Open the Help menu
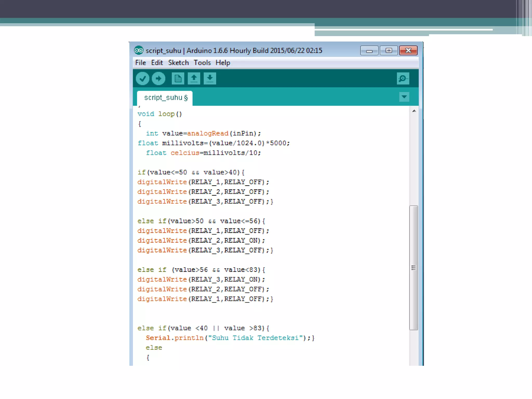Image resolution: width=532 pixels, height=399 pixels. point(223,63)
